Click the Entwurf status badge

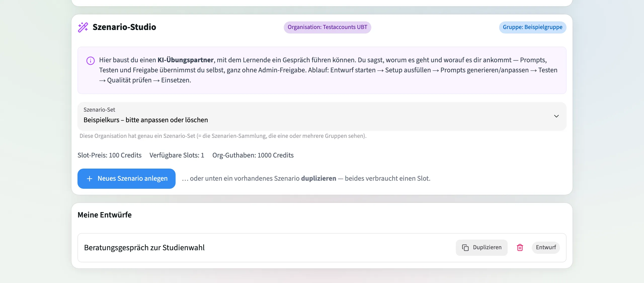coord(546,247)
